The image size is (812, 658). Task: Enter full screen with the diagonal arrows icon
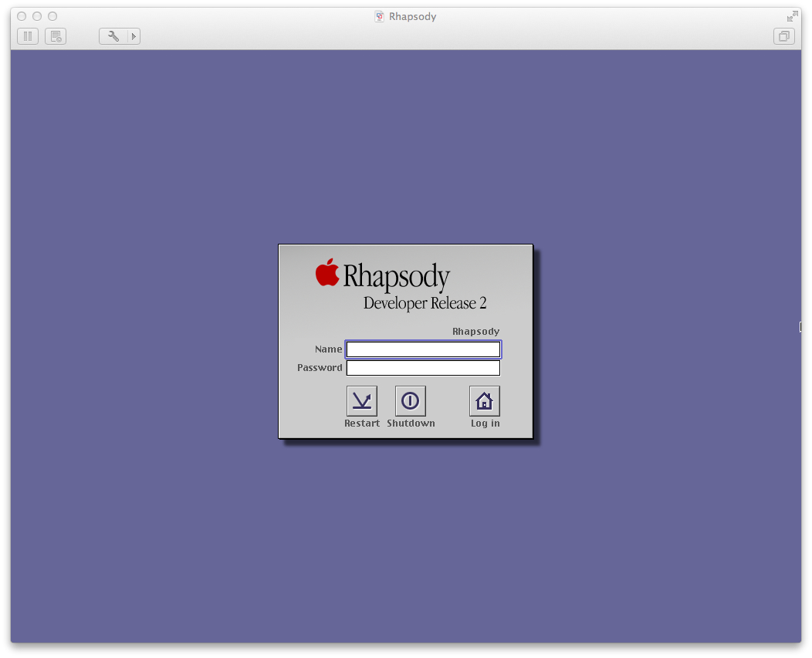[x=793, y=16]
